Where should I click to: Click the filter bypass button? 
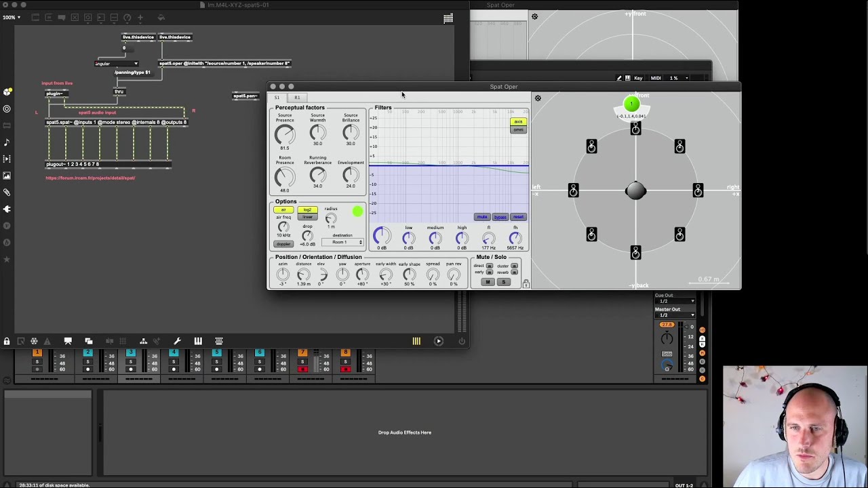click(500, 217)
